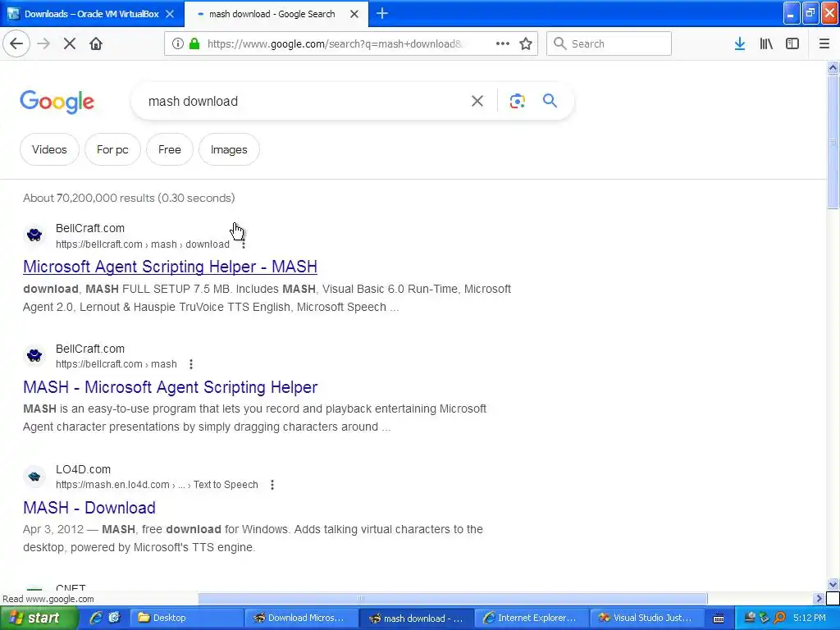Apply the Free filter chip

(x=169, y=149)
